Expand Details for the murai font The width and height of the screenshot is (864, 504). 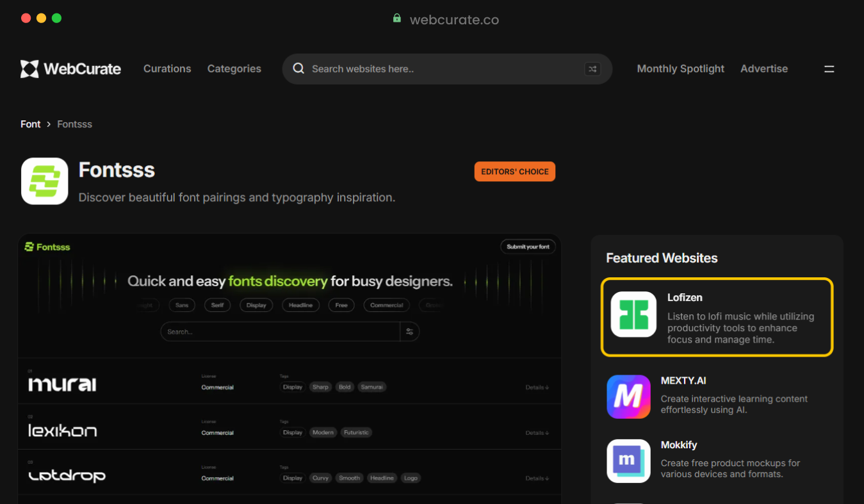coord(537,387)
